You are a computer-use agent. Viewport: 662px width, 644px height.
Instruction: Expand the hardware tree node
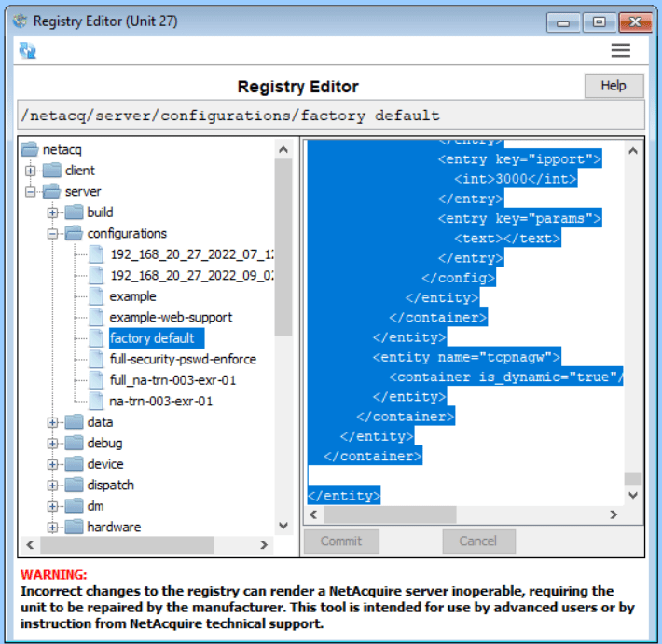click(x=52, y=528)
